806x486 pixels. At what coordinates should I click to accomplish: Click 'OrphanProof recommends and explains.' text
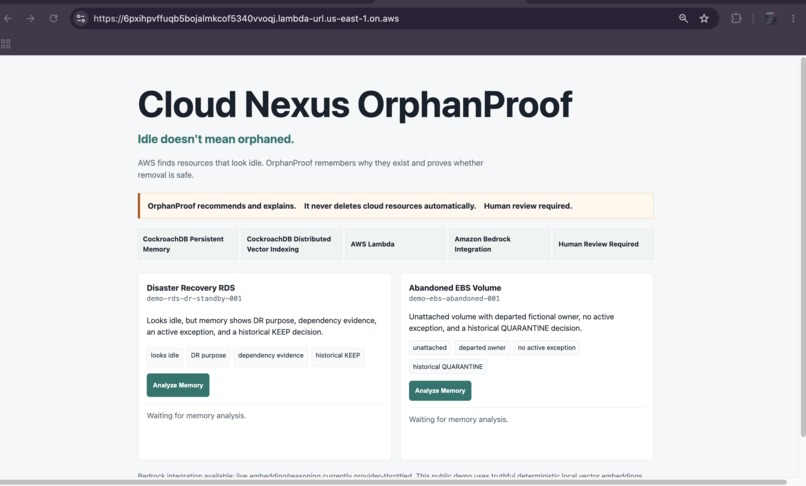point(222,206)
